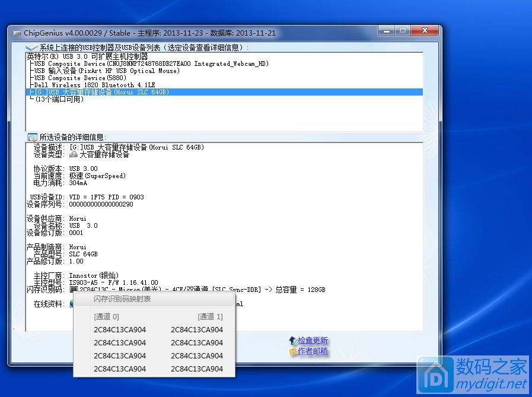532x397 pixels.
Task: Click the (13个端口可用) entry in the device list
Action: pos(59,99)
